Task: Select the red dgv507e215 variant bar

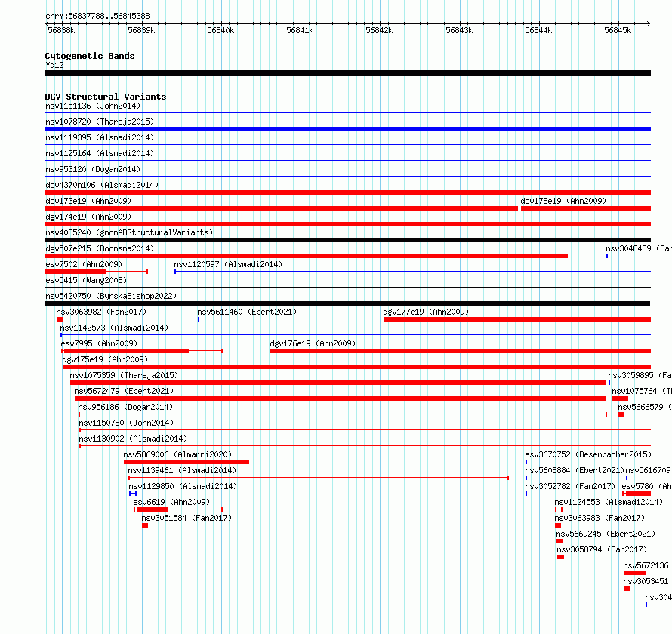Action: [x=306, y=256]
